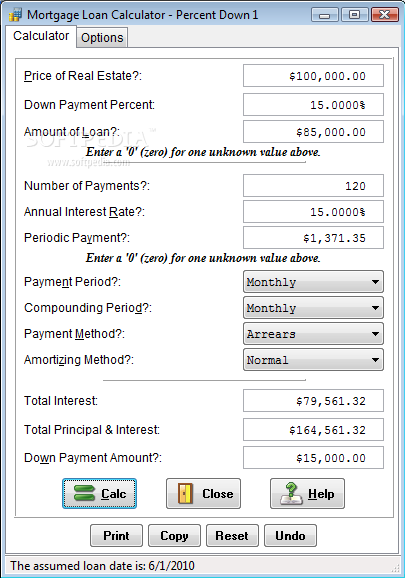
Task: Click the calculator app icon in title bar
Action: point(15,15)
